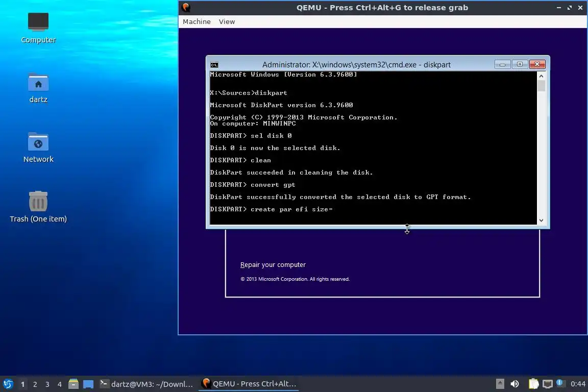Click the 'create par efi size=' command line

tap(271, 209)
